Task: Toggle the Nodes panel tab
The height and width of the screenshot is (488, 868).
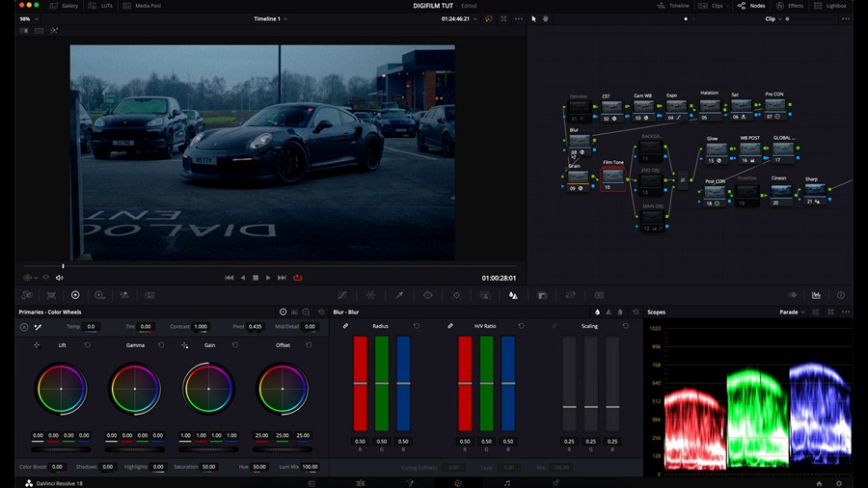Action: pos(751,6)
